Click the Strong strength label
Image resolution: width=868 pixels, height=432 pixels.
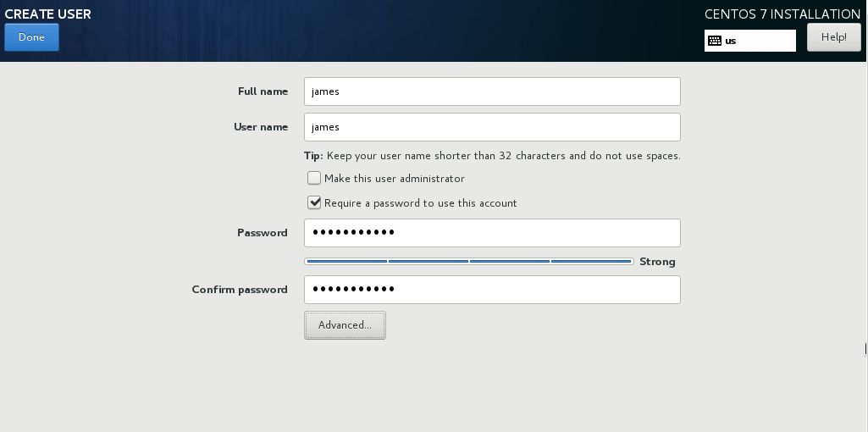[x=657, y=262]
